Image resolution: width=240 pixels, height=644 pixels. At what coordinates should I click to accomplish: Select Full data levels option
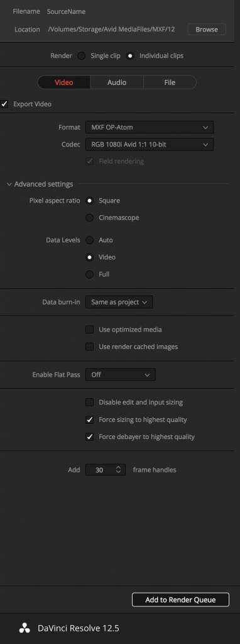pos(89,274)
